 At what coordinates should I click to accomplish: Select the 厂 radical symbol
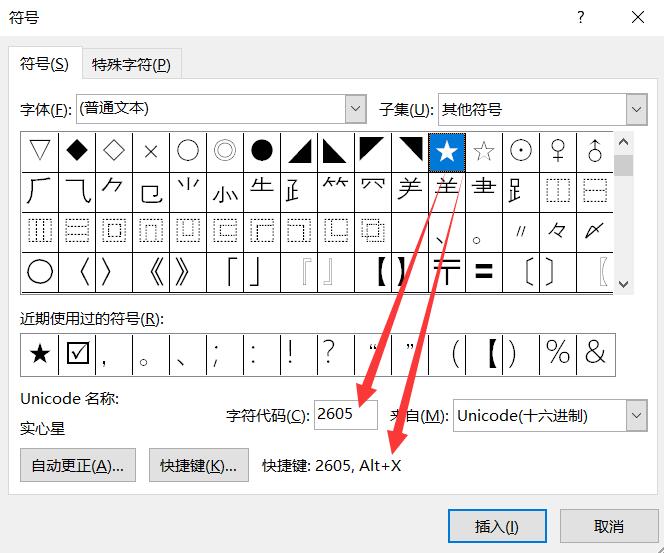[x=40, y=192]
